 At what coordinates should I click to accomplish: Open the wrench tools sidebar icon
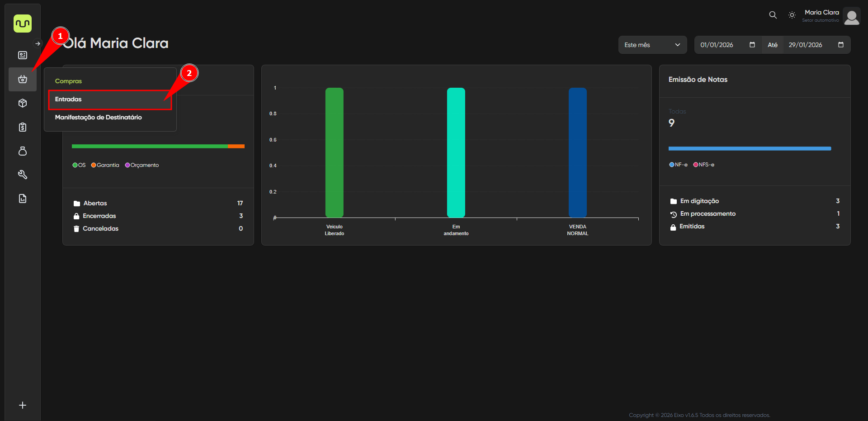point(23,175)
